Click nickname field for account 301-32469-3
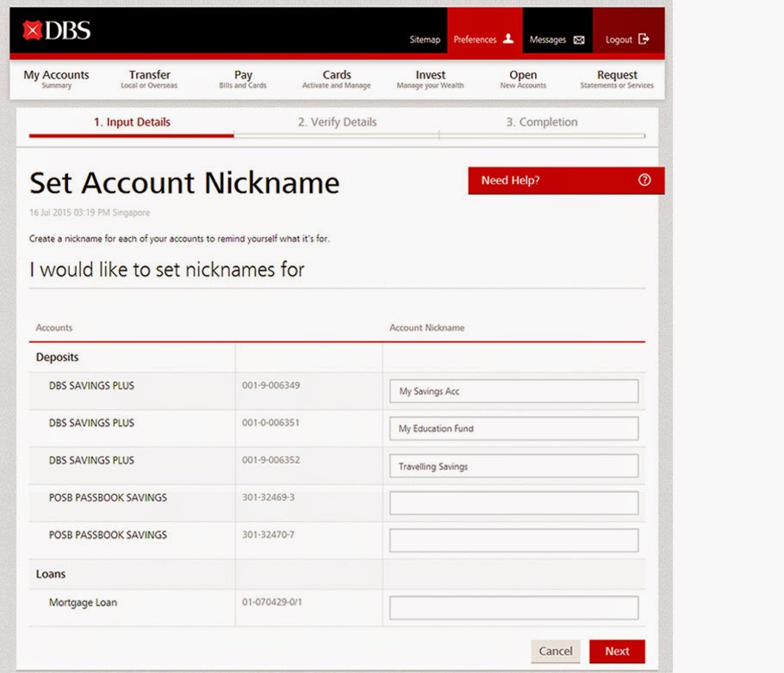Screen dimensions: 784x673 click(x=513, y=503)
